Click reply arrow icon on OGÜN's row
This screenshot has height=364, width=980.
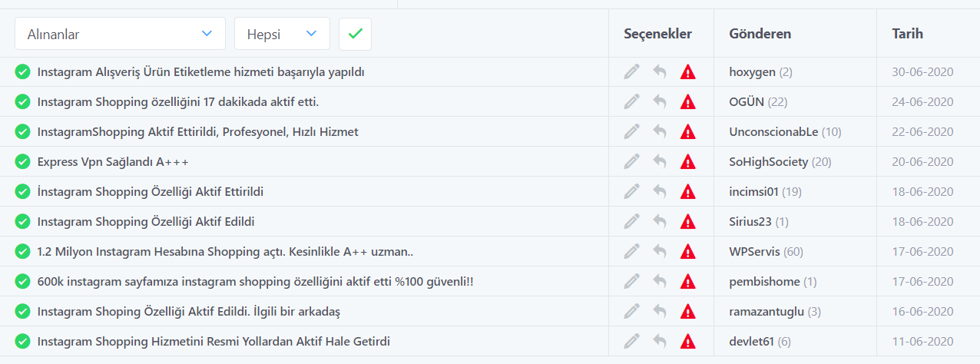(659, 102)
